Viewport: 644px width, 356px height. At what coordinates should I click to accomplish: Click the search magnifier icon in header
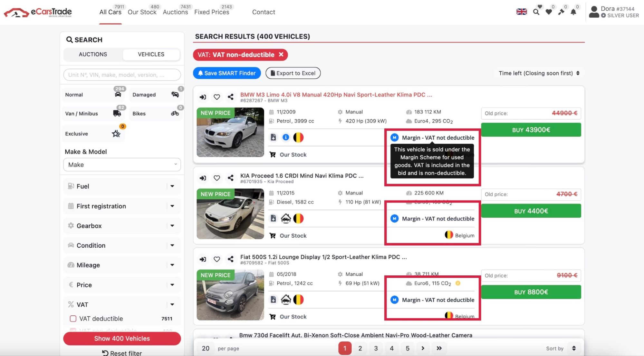(x=536, y=12)
